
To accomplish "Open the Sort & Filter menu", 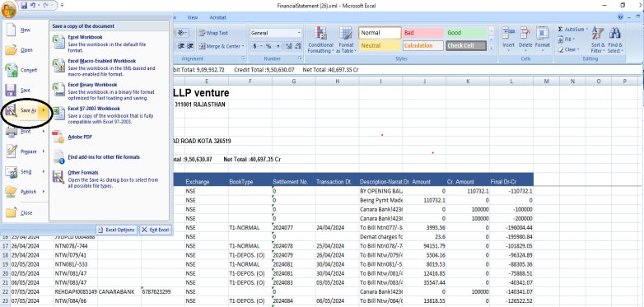I will [x=598, y=40].
